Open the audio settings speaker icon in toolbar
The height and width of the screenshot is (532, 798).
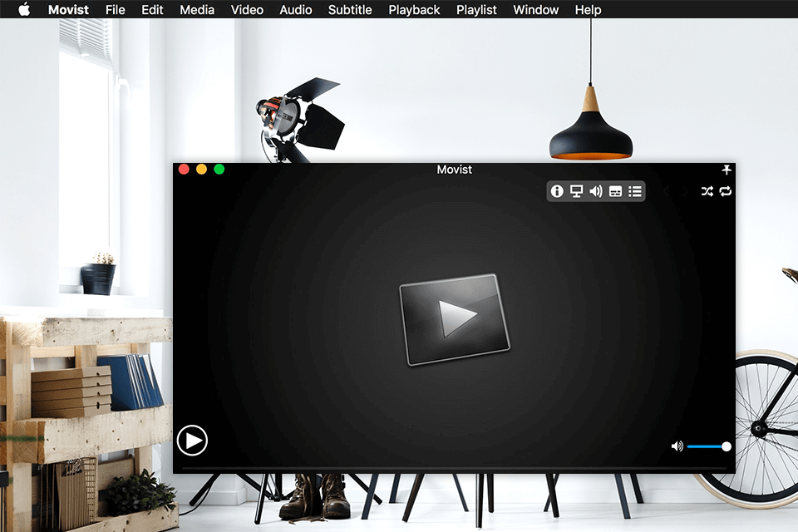click(x=596, y=191)
